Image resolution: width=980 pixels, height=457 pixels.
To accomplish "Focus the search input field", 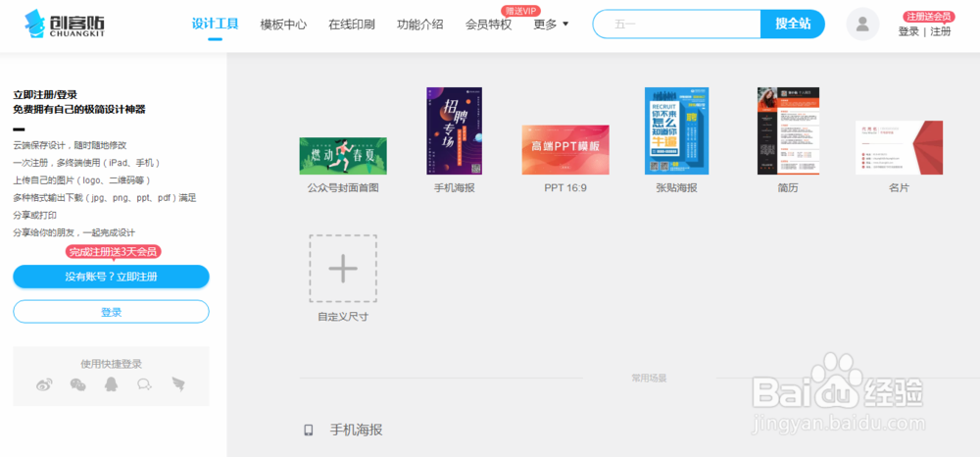I will pos(677,25).
